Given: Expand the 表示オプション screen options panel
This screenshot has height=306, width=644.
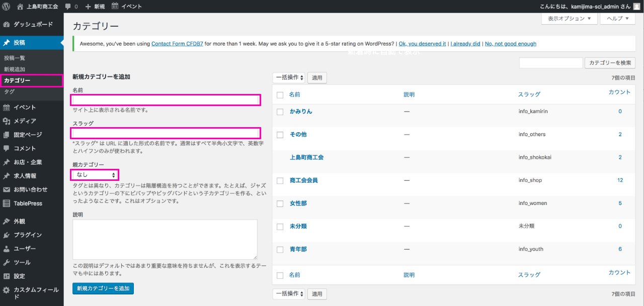Looking at the screenshot, I should tap(569, 19).
